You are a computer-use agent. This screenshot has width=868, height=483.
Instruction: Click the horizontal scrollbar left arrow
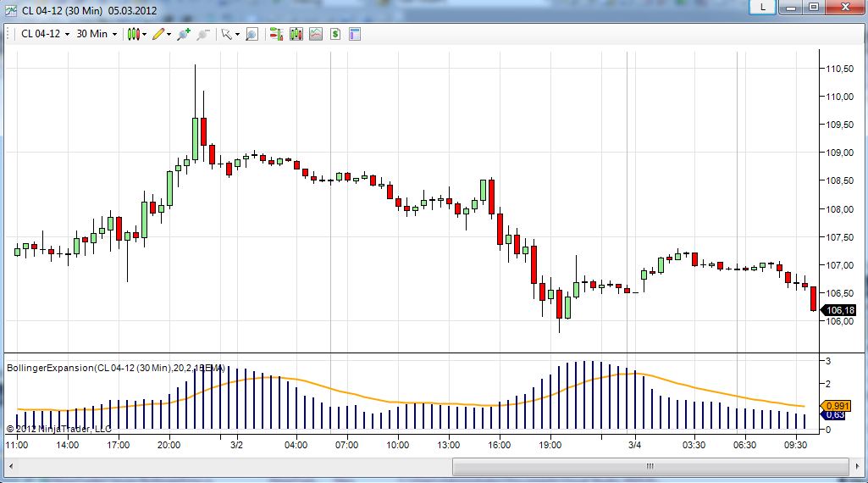click(10, 466)
